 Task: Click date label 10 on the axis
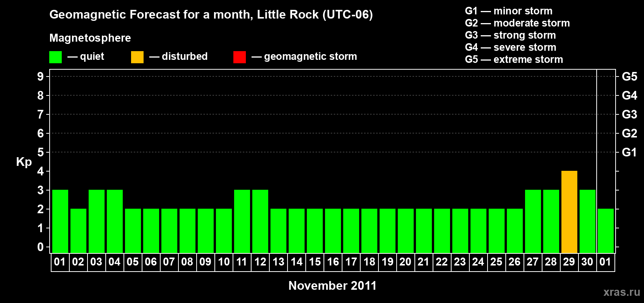(224, 262)
